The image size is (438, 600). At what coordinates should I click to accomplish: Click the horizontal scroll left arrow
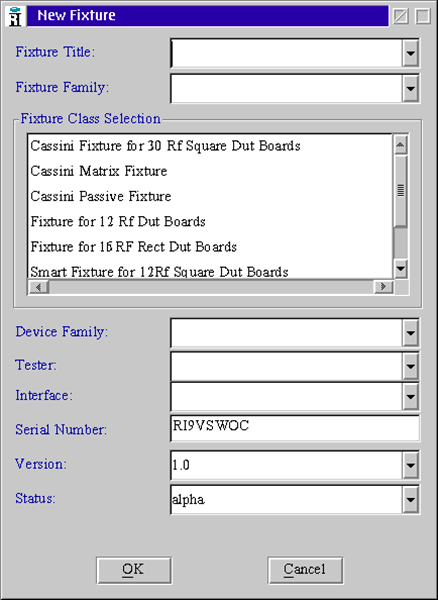[x=39, y=287]
